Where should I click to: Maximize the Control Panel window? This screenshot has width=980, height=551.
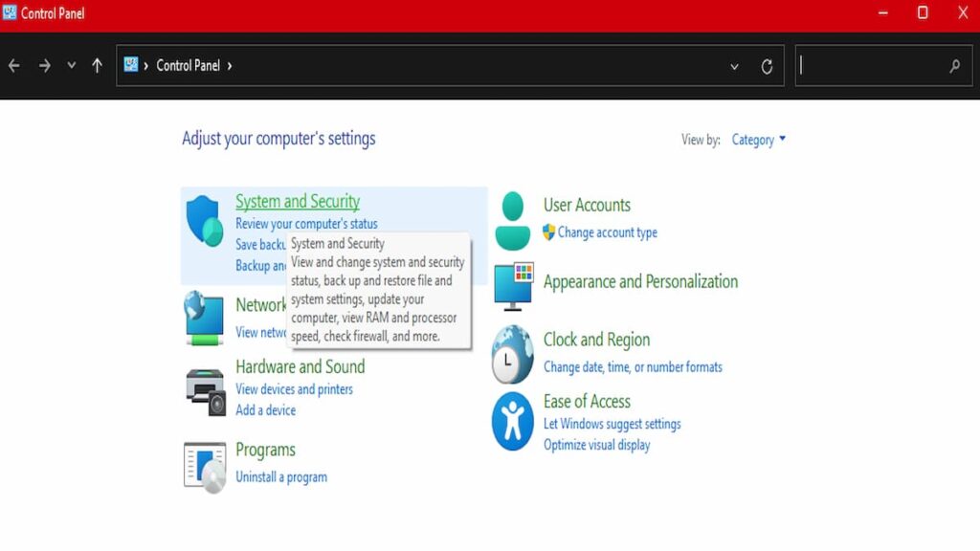[x=923, y=12]
